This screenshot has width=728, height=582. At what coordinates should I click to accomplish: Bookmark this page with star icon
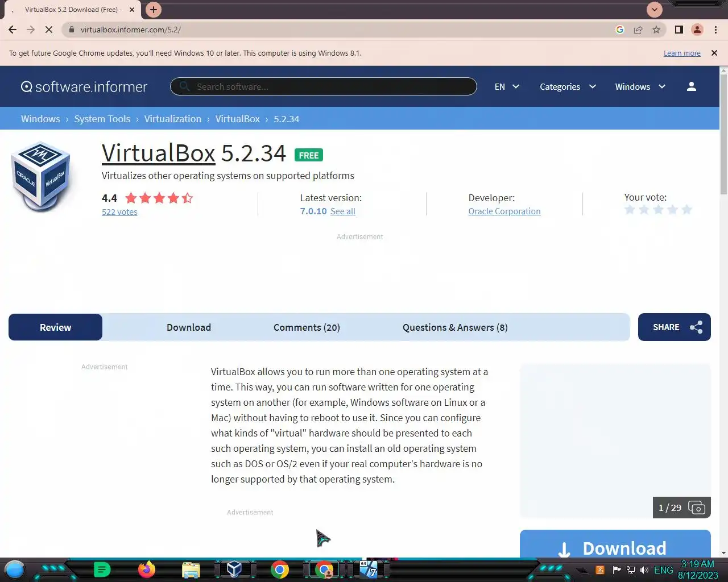click(656, 30)
